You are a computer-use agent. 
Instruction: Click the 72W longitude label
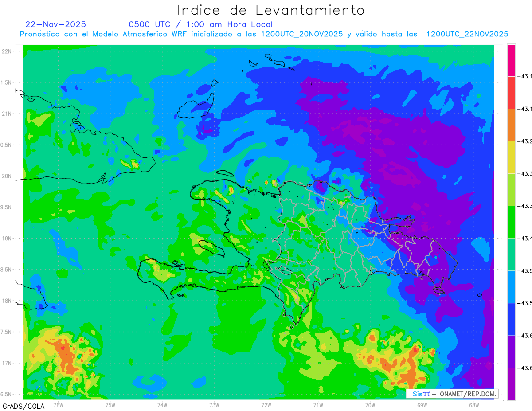click(266, 405)
